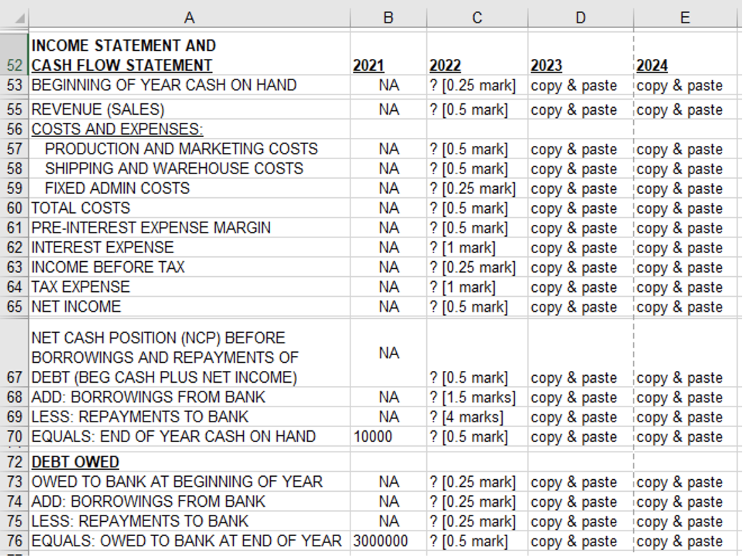Select column C header
This screenshot has height=560, width=751.
pyautogui.click(x=477, y=18)
